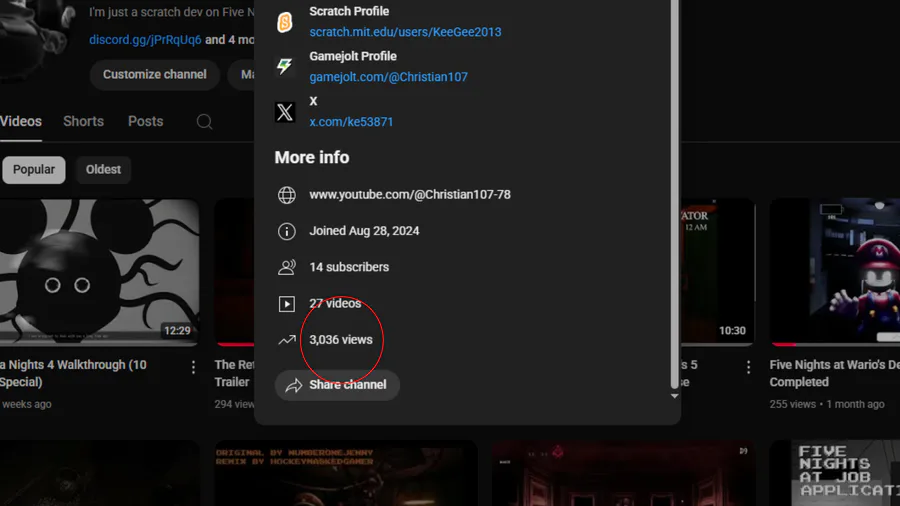Image resolution: width=900 pixels, height=506 pixels.
Task: Click the 'Joined Aug 28, 2024' text
Action: click(364, 231)
